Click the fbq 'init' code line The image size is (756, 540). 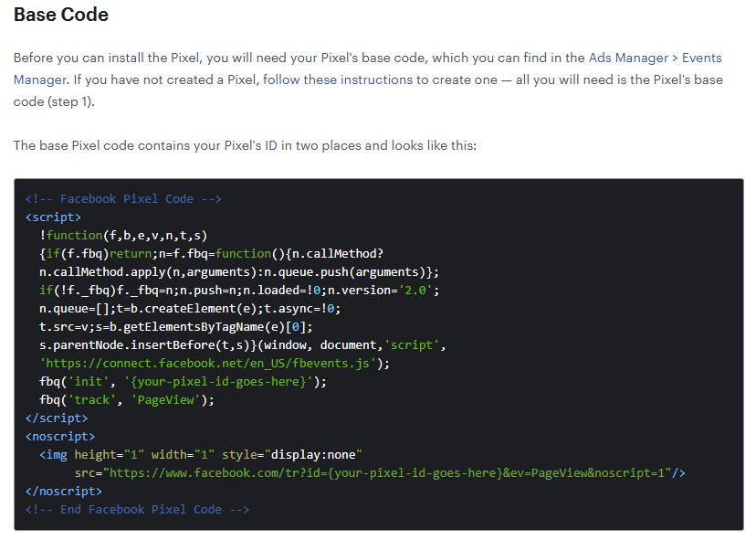(183, 381)
